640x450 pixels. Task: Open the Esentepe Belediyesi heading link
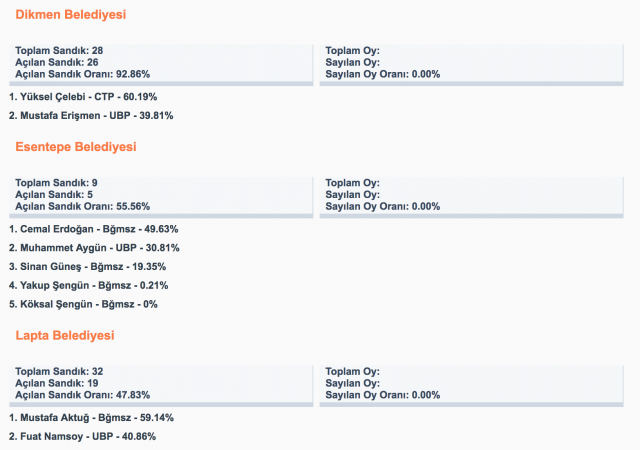76,147
